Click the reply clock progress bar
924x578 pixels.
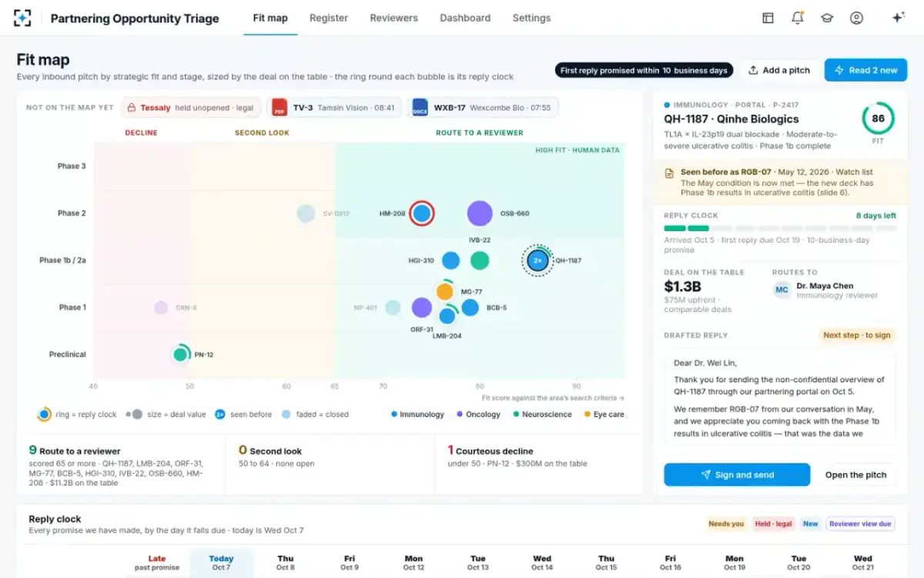click(x=780, y=229)
